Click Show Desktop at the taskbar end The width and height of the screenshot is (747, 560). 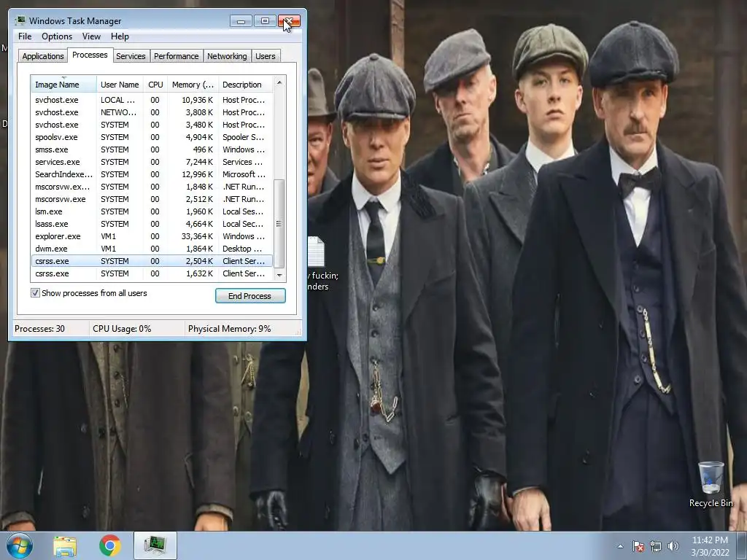[x=742, y=545]
